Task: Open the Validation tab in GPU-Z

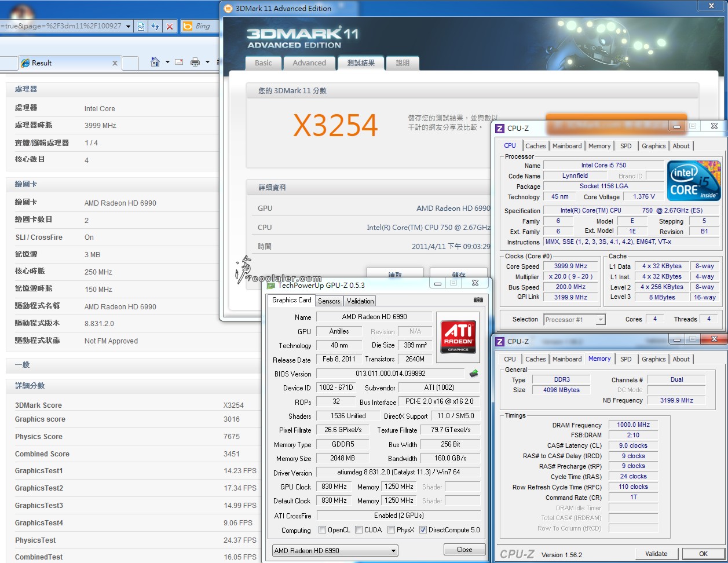Action: (x=360, y=301)
